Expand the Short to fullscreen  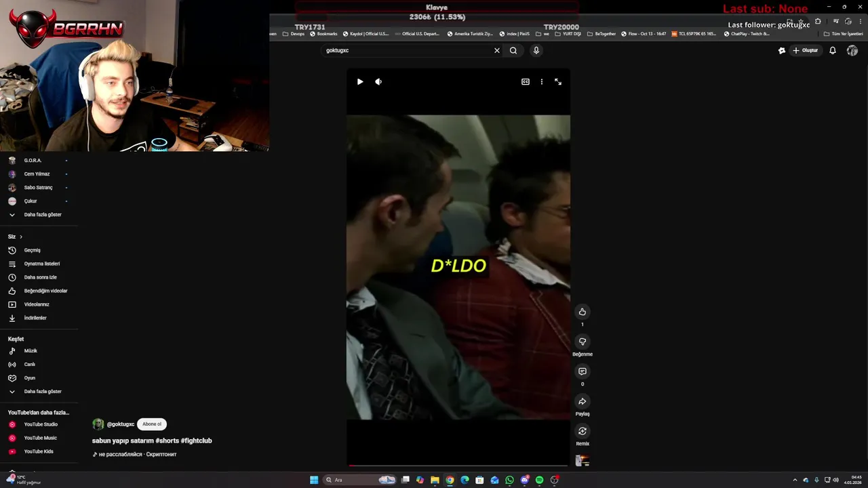pos(558,82)
